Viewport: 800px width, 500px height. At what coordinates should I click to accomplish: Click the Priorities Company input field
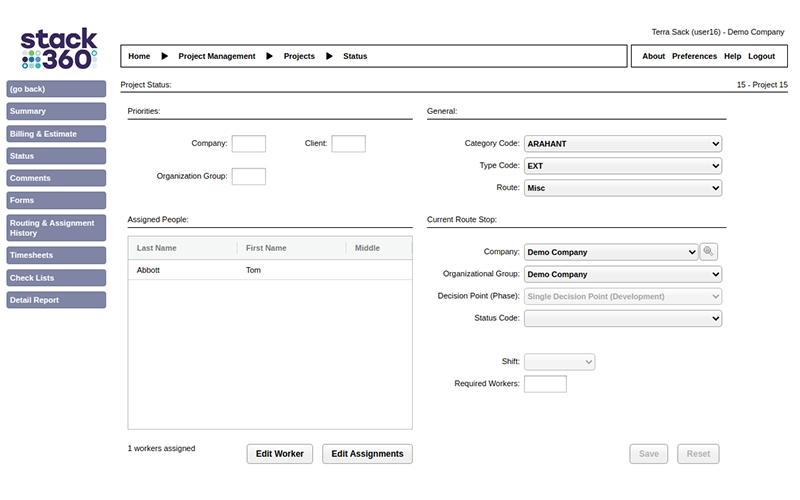[x=248, y=144]
